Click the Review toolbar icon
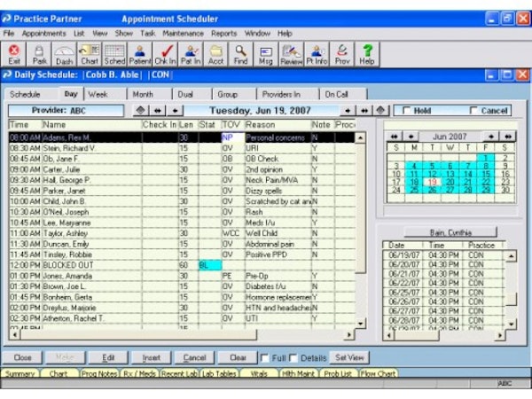The image size is (532, 399). coord(291,54)
